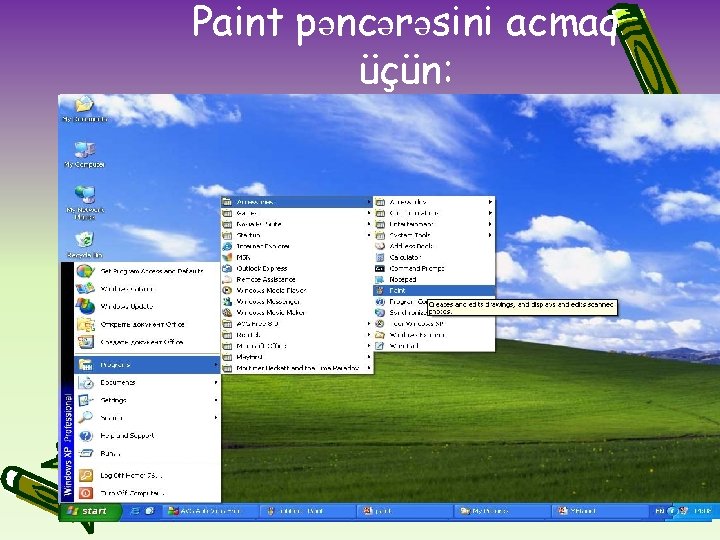Click the Windows Messenger icon
720x540 pixels.
point(227,301)
